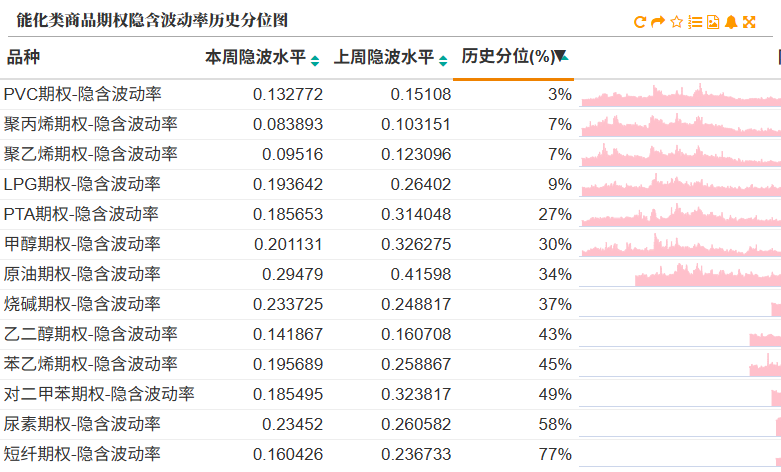Click 苯乙烯 last-week value 0.258867
This screenshot has width=781, height=472.
pyautogui.click(x=416, y=364)
